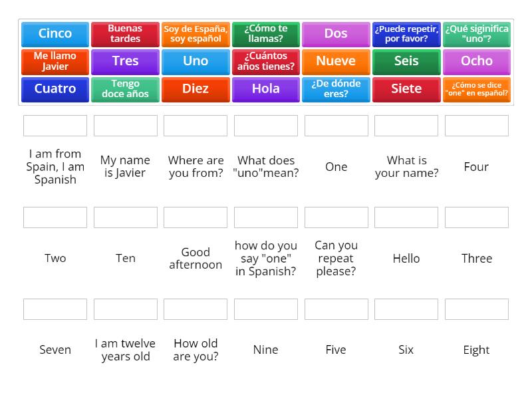Image resolution: width=532 pixels, height=399 pixels.
Task: Select the empty box above "Eight"
Action: click(x=477, y=309)
